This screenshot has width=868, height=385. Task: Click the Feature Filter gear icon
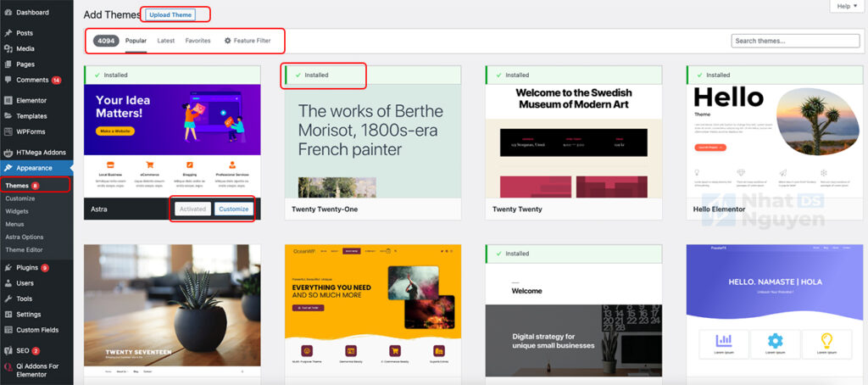tap(227, 41)
